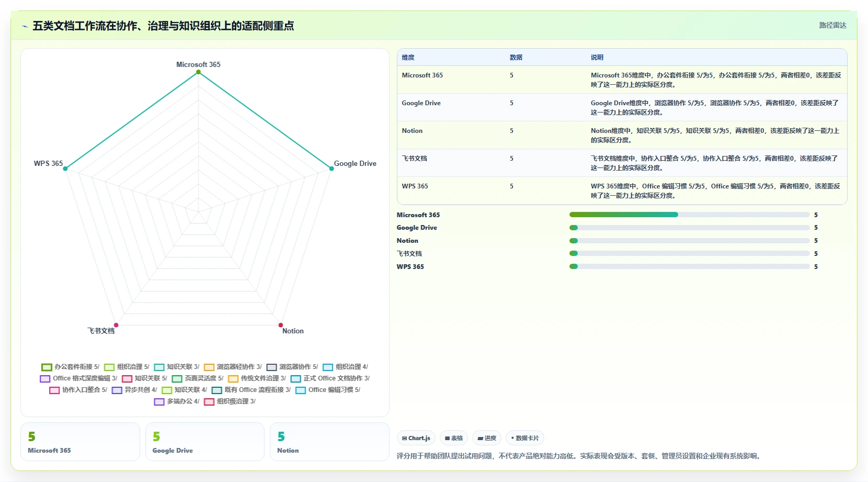Click the Google Drive progress bar

pos(689,228)
